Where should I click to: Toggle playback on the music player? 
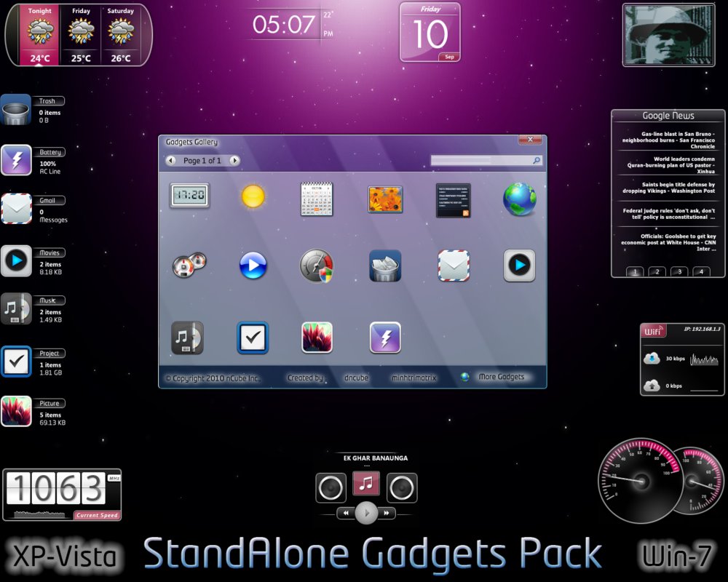pyautogui.click(x=366, y=513)
